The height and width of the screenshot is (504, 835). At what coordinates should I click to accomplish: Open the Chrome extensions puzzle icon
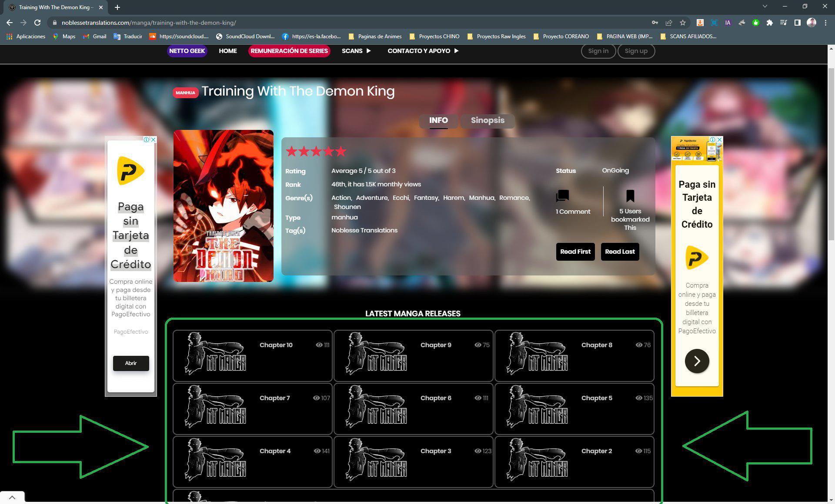pos(769,23)
